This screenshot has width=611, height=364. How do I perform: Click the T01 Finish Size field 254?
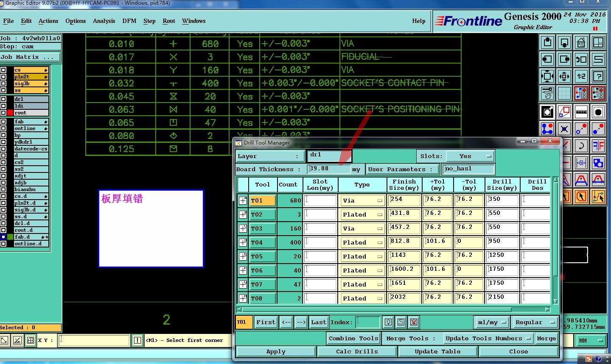405,200
